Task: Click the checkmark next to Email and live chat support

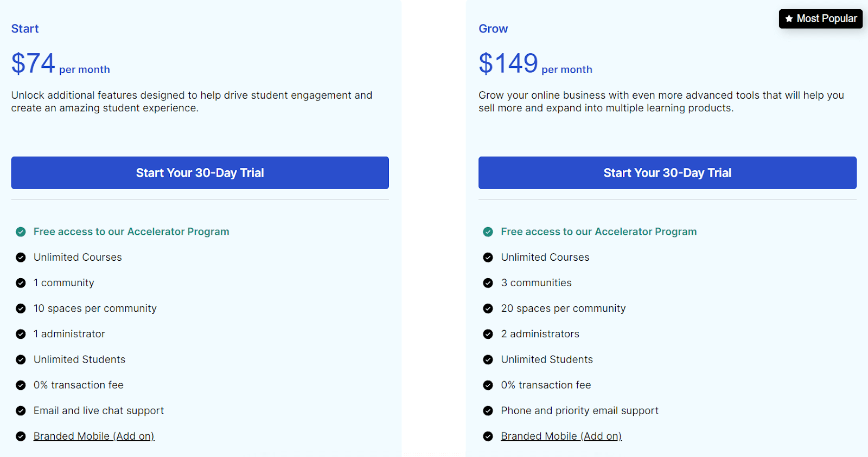Action: 21,410
